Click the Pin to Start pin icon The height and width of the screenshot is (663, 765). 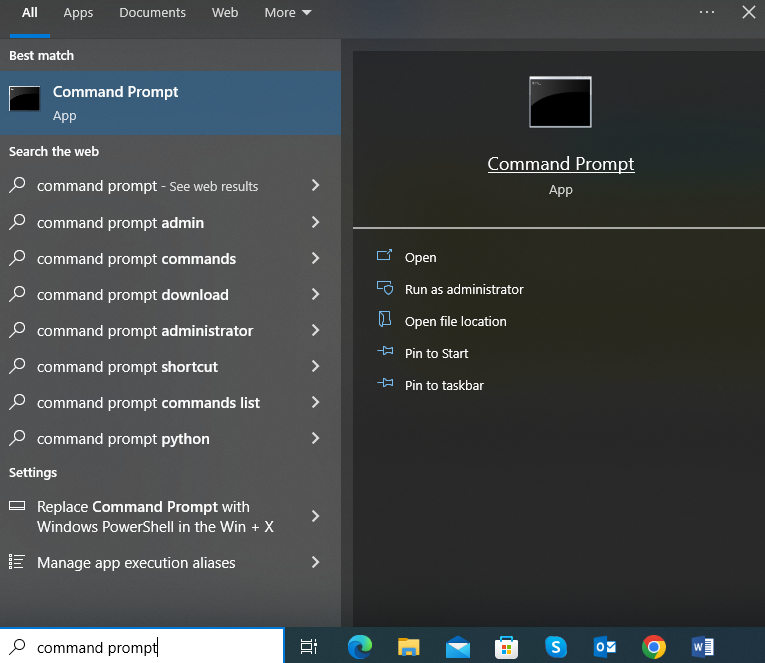coord(385,351)
